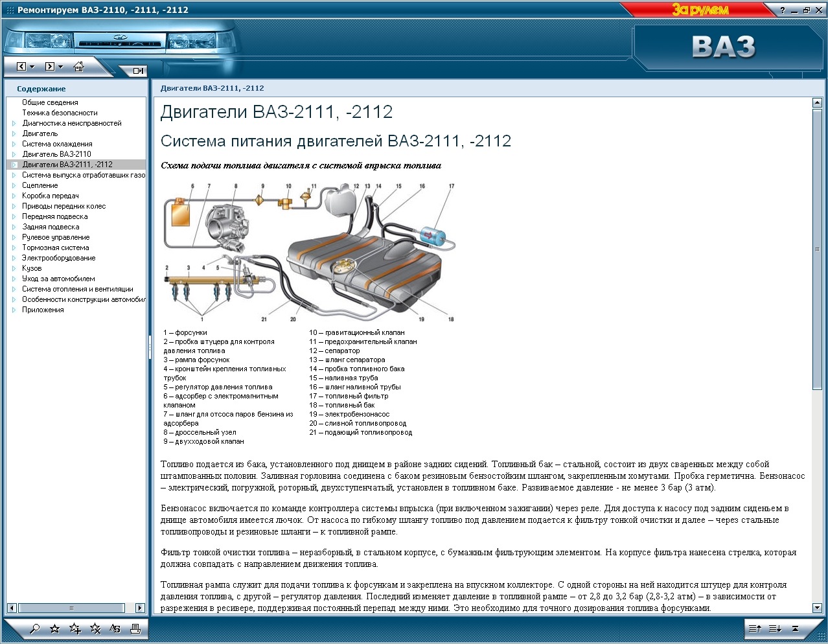This screenshot has height=644, width=828.
Task: Click legend item 5 – регулятор давления топлива
Action: coord(218,387)
